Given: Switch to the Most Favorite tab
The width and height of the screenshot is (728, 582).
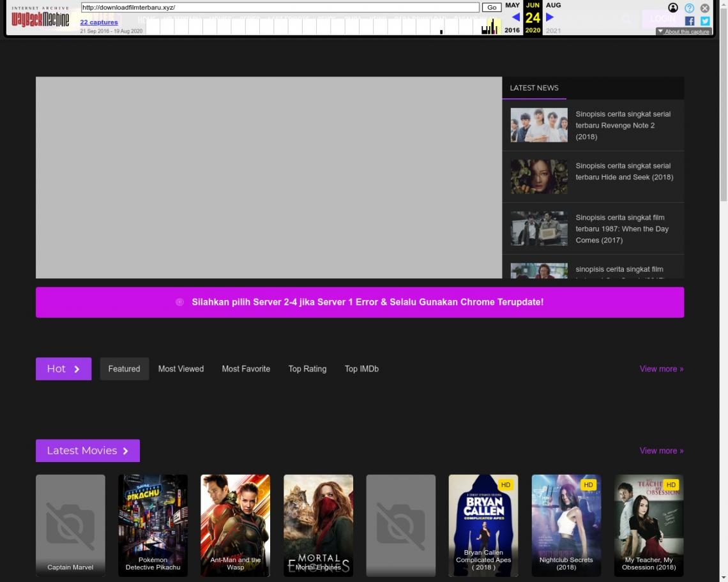Looking at the screenshot, I should (246, 369).
